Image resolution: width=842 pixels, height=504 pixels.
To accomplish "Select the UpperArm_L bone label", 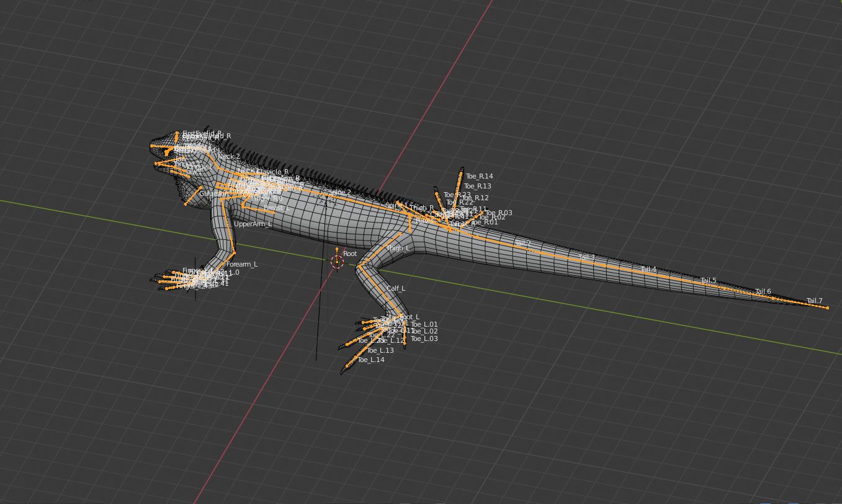I will (253, 224).
